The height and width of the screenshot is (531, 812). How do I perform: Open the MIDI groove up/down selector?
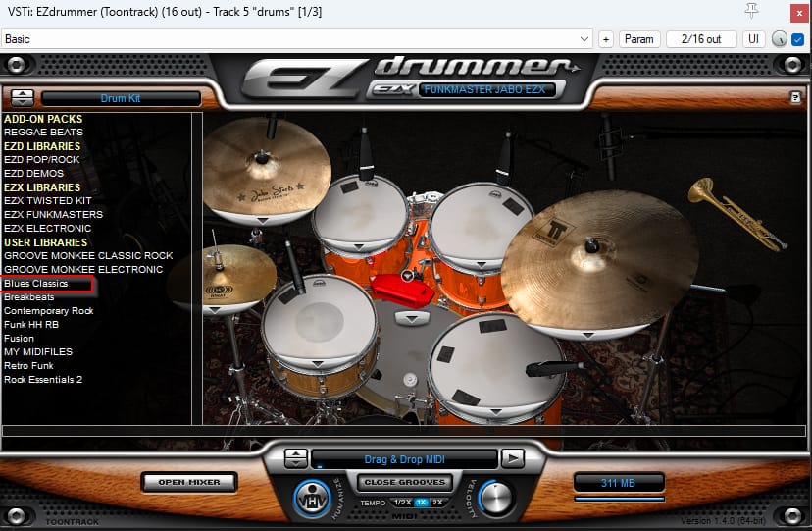pos(296,458)
